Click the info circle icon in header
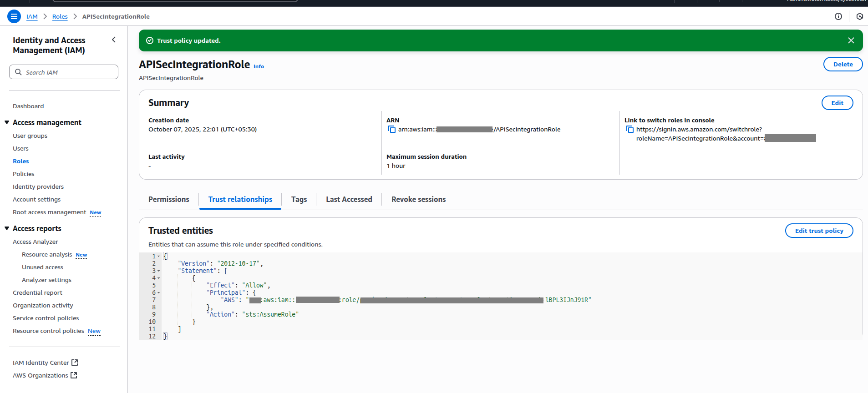The width and height of the screenshot is (868, 393). [838, 17]
